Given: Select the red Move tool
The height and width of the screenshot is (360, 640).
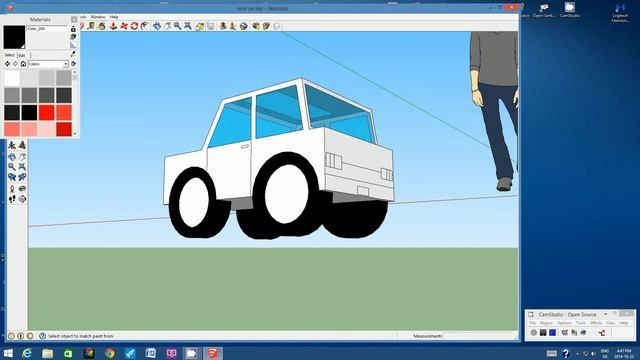Looking at the screenshot, I should tap(124, 26).
